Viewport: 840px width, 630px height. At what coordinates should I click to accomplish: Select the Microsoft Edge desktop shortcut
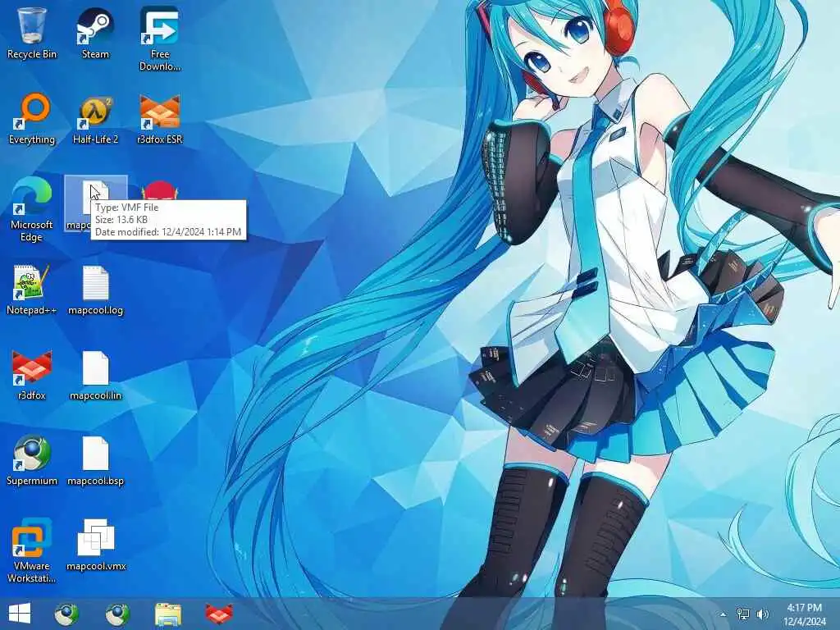click(x=32, y=210)
